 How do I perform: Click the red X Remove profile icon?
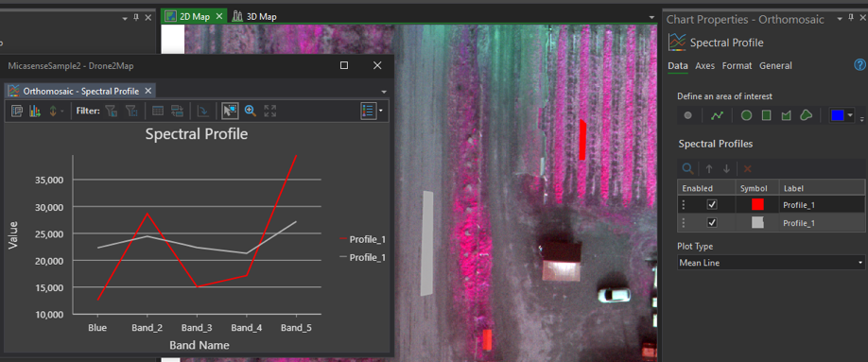coord(747,169)
